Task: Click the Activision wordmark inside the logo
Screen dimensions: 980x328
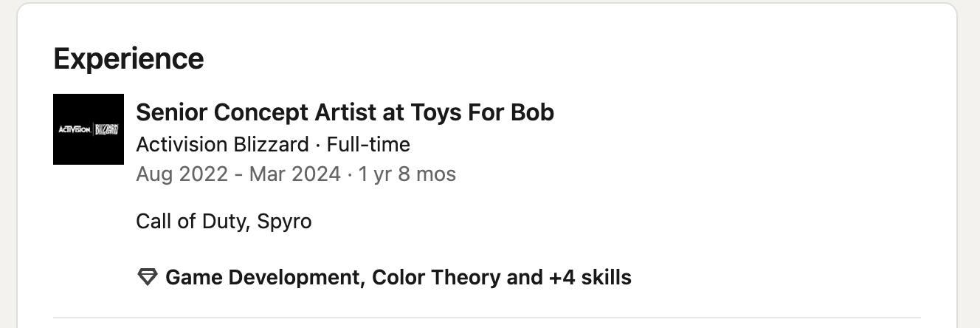Action: (x=74, y=130)
